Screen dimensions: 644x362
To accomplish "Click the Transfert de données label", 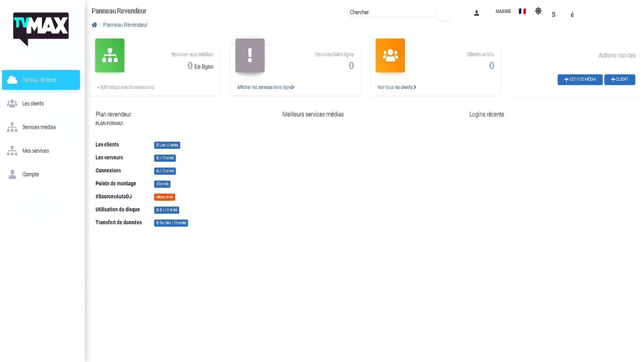I will [x=119, y=222].
